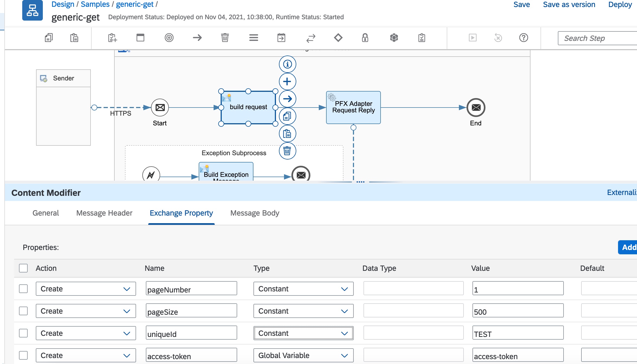Click the target event icon in toolbar
This screenshot has height=364, width=637.
coord(169,38)
